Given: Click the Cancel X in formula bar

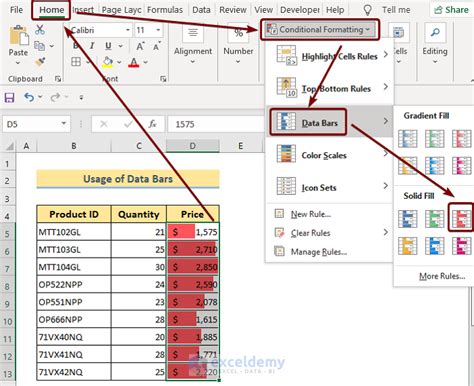Looking at the screenshot, I should (104, 124).
